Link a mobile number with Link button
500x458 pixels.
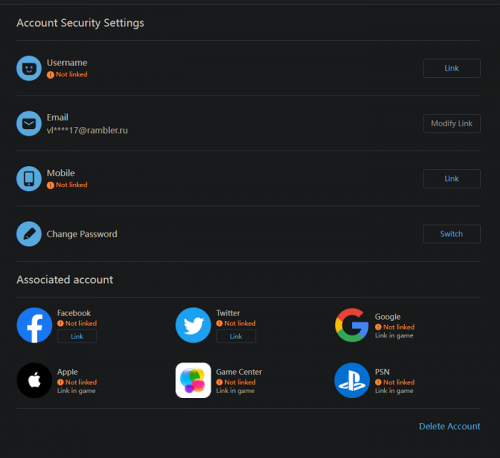pos(452,179)
